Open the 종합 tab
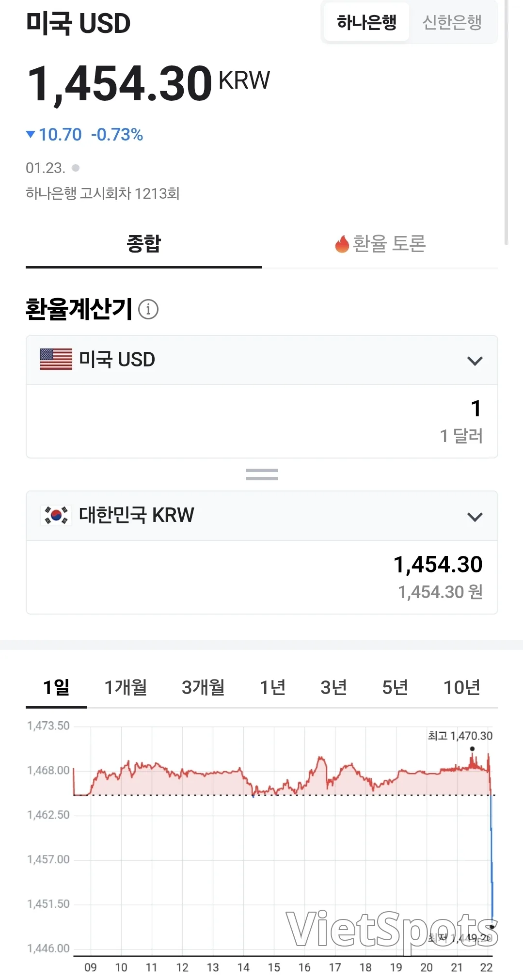Screen dimensions: 523x980 pos(143,244)
